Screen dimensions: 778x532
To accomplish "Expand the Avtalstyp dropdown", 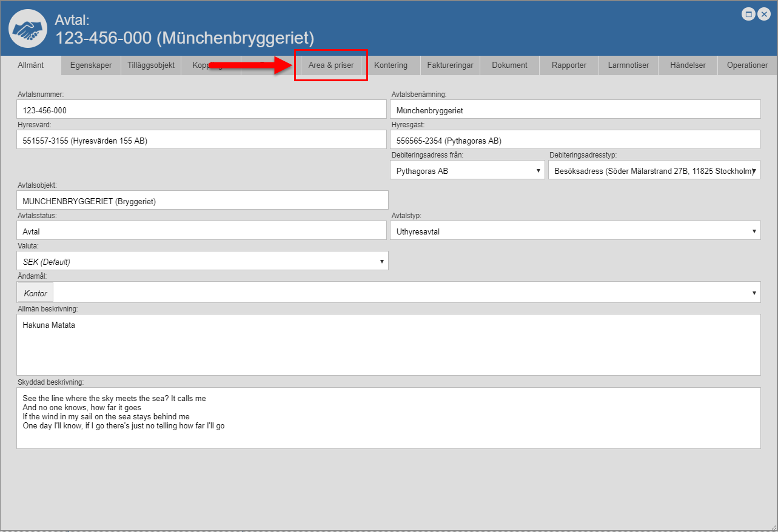I will pyautogui.click(x=575, y=231).
